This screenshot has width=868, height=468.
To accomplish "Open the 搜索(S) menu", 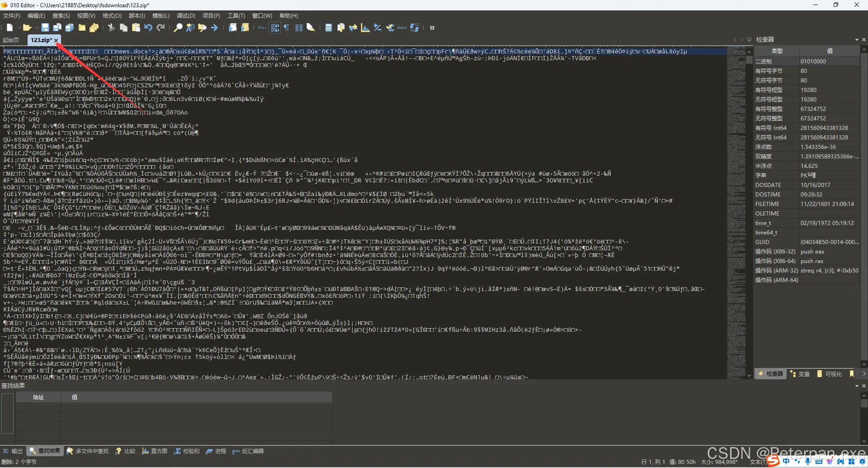I will click(x=61, y=15).
